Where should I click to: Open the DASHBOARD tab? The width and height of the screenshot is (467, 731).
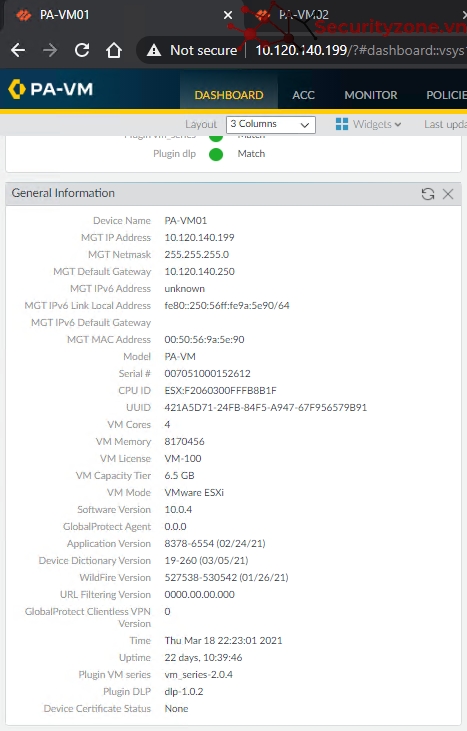pyautogui.click(x=229, y=95)
